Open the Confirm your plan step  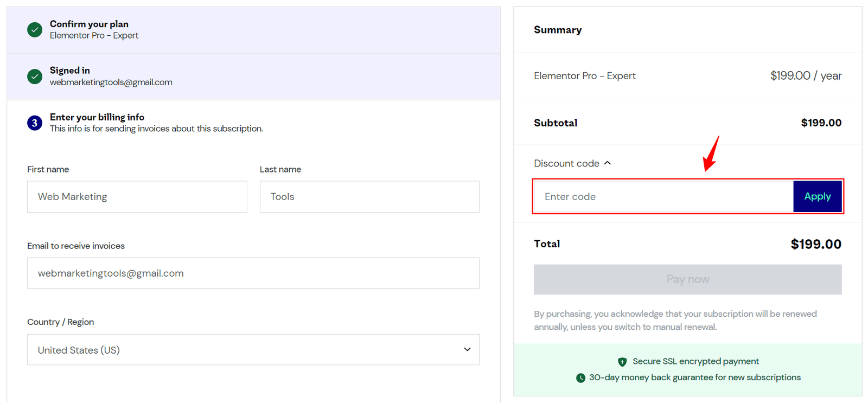point(253,30)
